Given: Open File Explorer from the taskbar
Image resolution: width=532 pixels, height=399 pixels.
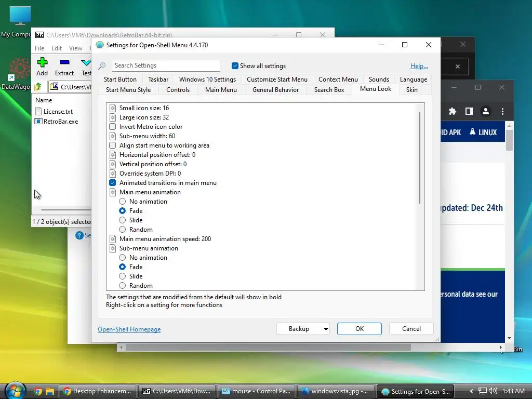Looking at the screenshot, I should pyautogui.click(x=50, y=391).
